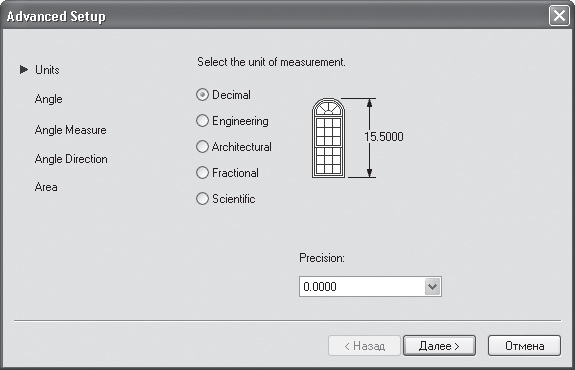Click the disabled Назад back button

click(364, 345)
